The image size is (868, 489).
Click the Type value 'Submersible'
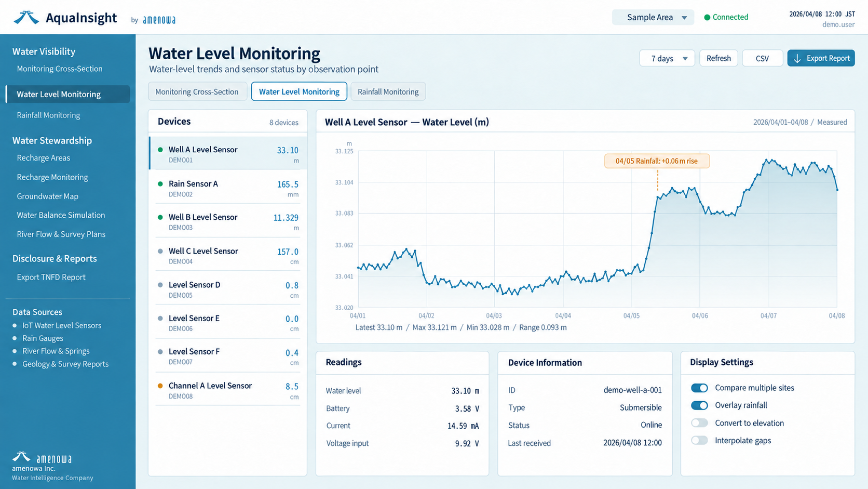point(641,407)
